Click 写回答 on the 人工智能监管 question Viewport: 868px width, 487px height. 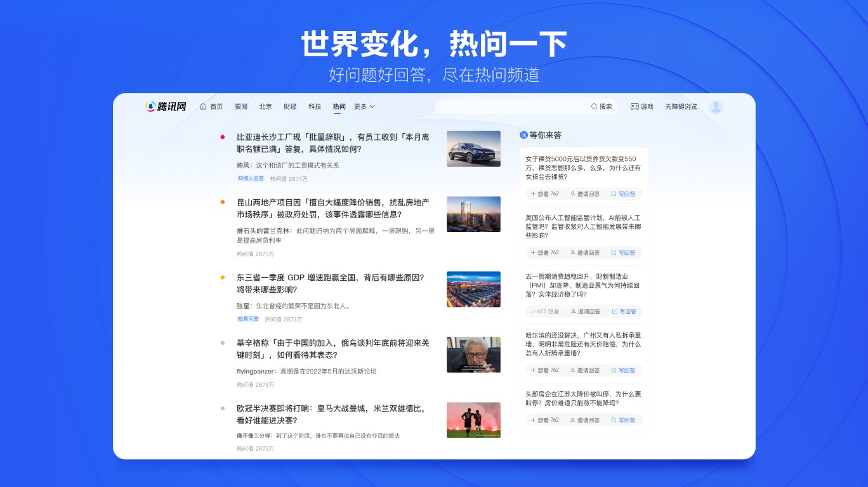[x=623, y=252]
